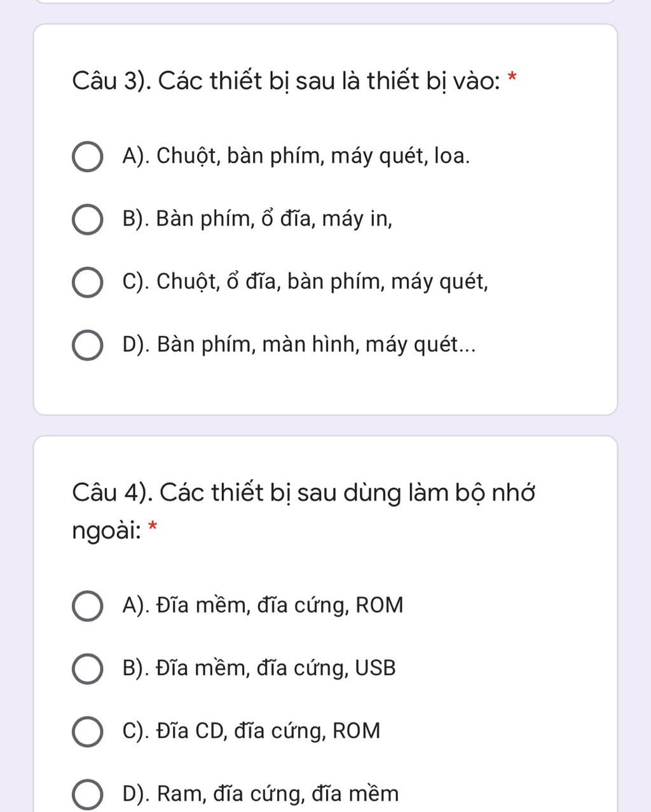Select radio for 'Đĩa CD, đĩa cứng, ROM'

coord(87,731)
